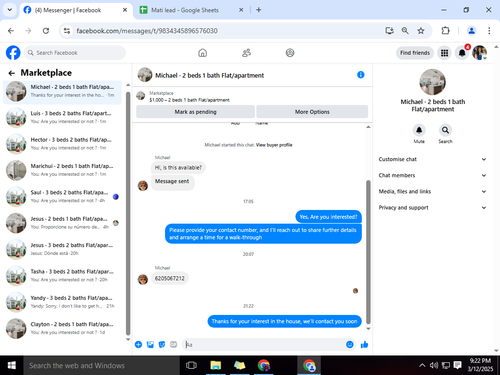Open the Chrome tab search dropdown
Viewport: 500px width, 375px height.
tap(10, 10)
